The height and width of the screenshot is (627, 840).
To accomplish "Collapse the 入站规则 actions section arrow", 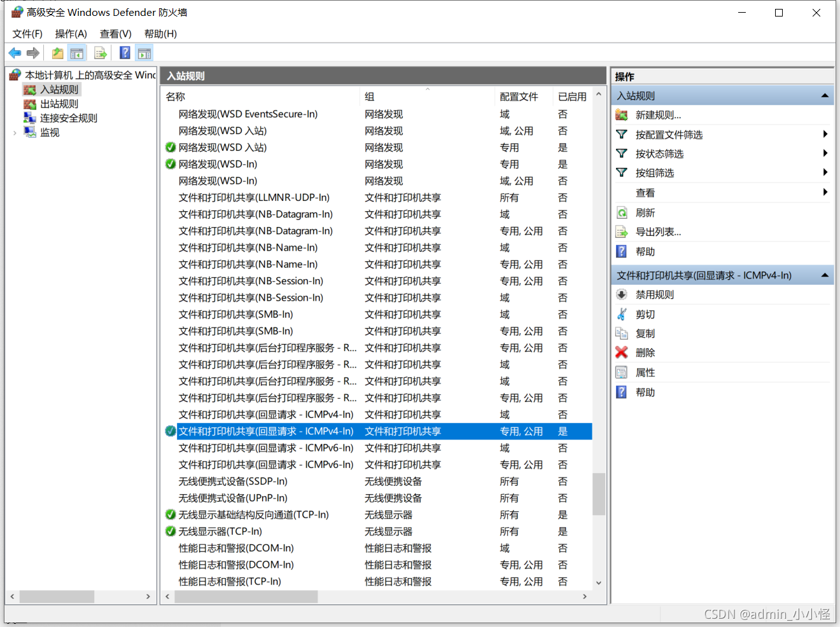I will pos(825,96).
